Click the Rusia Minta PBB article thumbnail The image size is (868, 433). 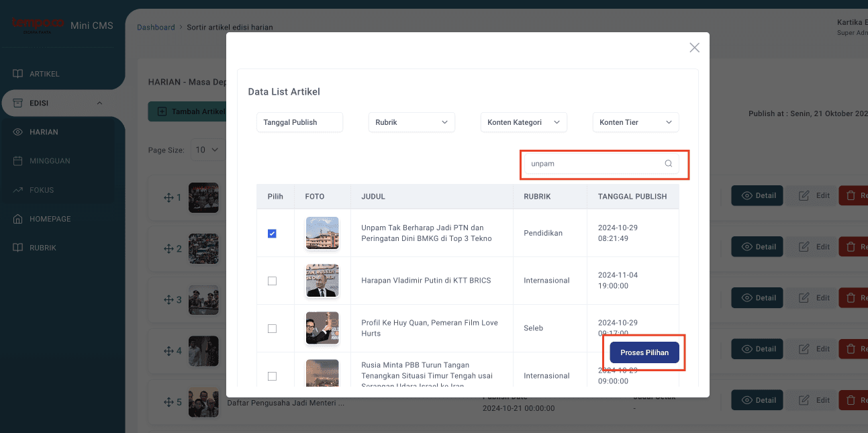pos(322,373)
